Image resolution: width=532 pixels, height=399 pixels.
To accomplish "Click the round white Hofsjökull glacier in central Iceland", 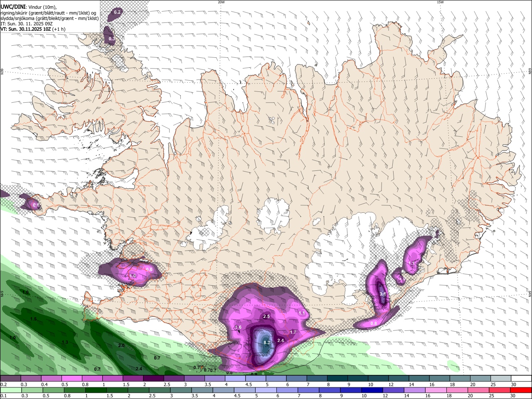I will click(273, 215).
